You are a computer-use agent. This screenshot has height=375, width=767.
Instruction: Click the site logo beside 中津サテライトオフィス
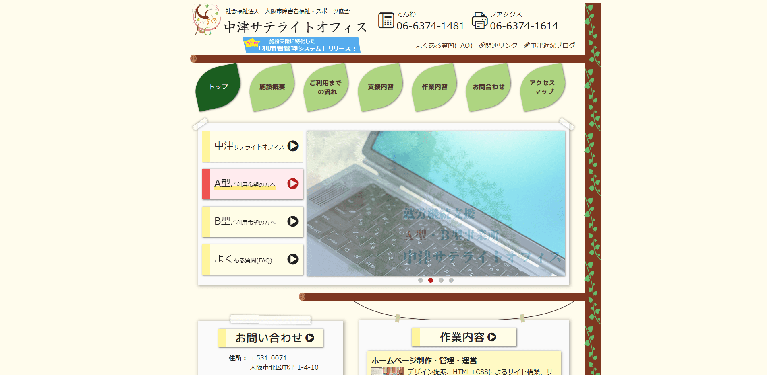[207, 19]
